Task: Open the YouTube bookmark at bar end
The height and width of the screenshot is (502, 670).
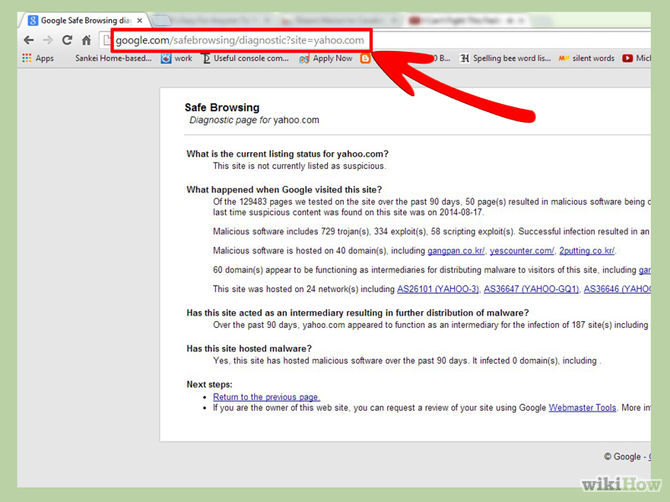Action: 636,58
